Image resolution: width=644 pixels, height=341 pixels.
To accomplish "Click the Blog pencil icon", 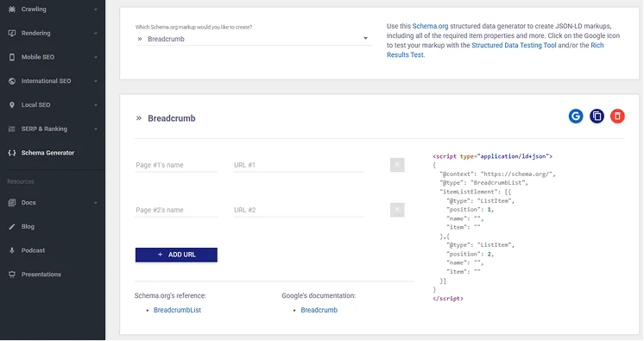I will click(x=12, y=226).
